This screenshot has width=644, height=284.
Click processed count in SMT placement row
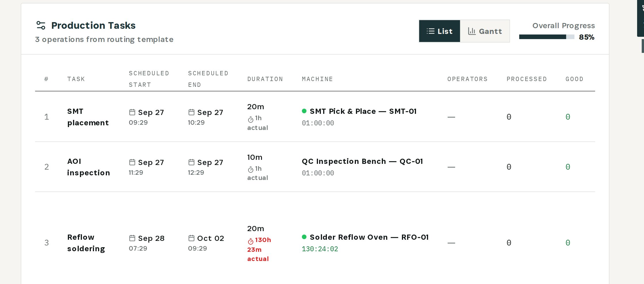(x=509, y=117)
